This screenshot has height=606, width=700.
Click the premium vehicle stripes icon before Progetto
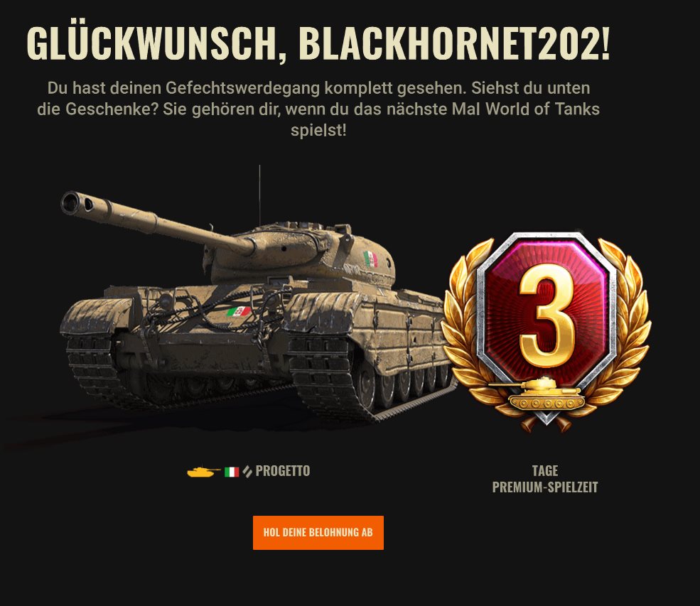click(x=247, y=472)
